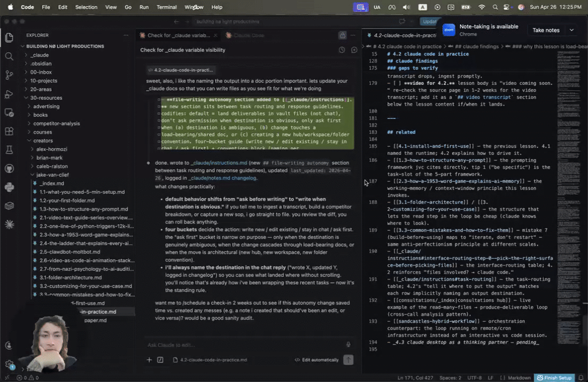Send message with the up arrow button
The height and width of the screenshot is (382, 588).
[349, 360]
